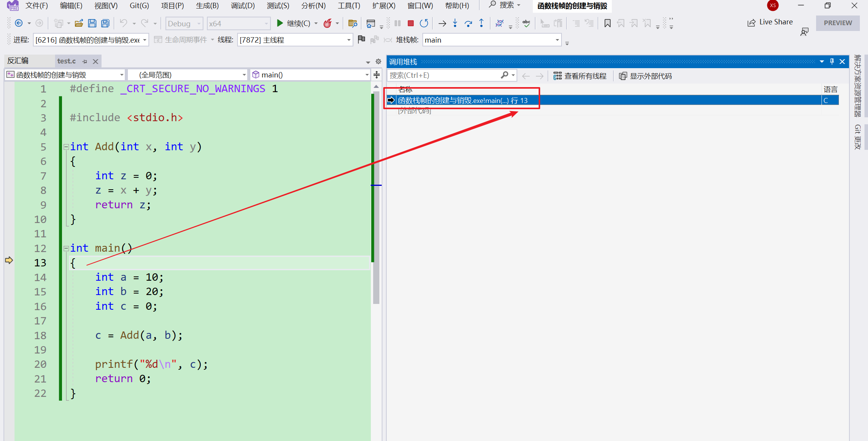Stop debugging with the red square
The image size is (868, 441).
point(411,23)
